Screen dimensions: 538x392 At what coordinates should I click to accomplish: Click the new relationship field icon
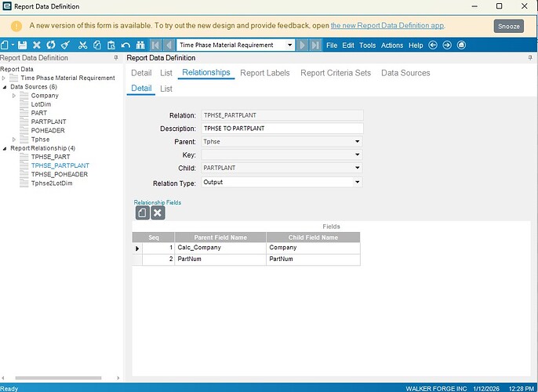click(x=142, y=212)
